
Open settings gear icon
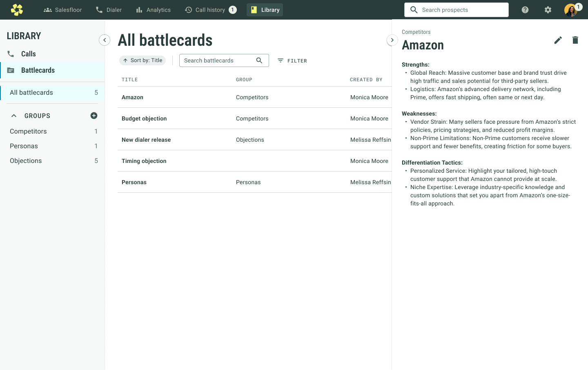[548, 10]
